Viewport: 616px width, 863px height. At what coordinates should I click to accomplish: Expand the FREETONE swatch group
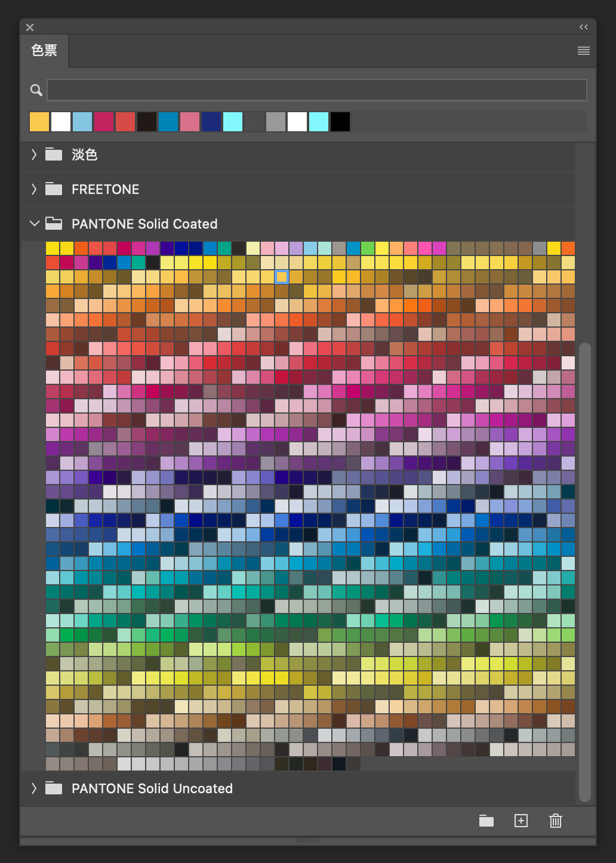(x=34, y=189)
